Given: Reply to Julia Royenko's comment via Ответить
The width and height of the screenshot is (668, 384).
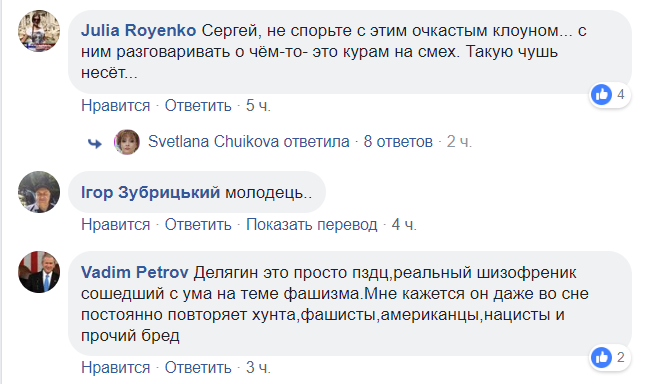Looking at the screenshot, I should 198,105.
